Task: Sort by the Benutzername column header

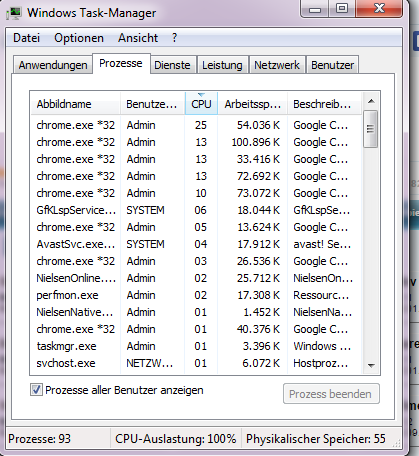Action: pos(152,104)
